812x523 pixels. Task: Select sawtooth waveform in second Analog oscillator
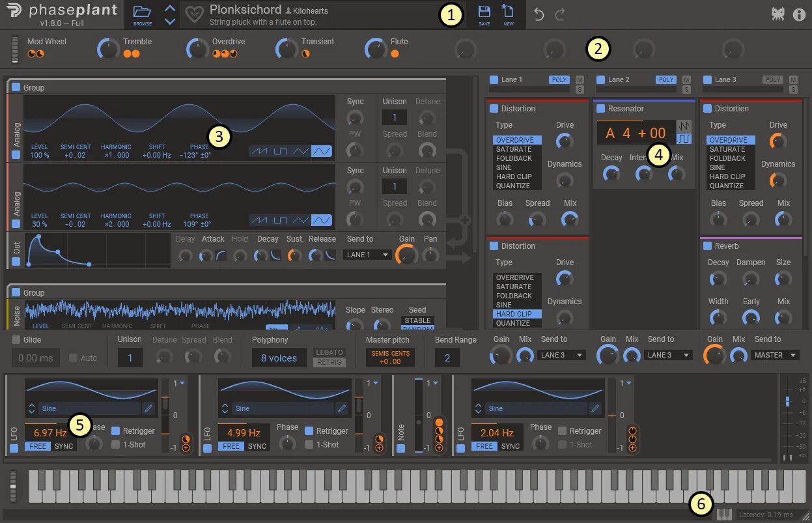(x=260, y=220)
